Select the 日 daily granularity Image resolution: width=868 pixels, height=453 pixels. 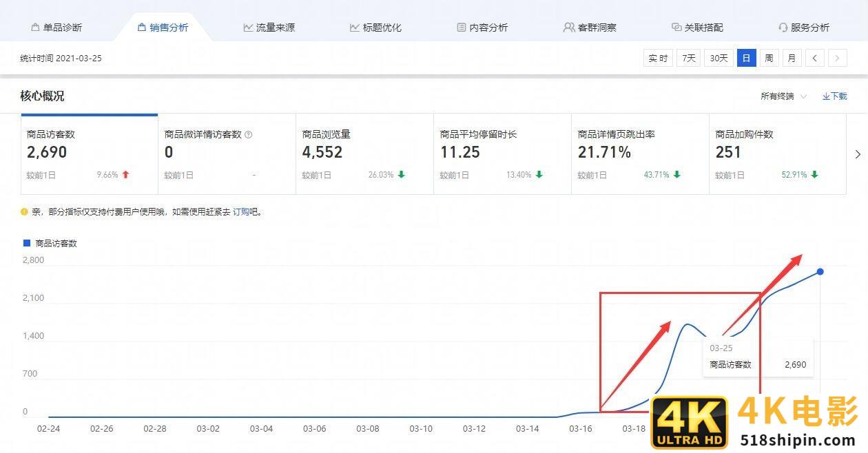(746, 58)
